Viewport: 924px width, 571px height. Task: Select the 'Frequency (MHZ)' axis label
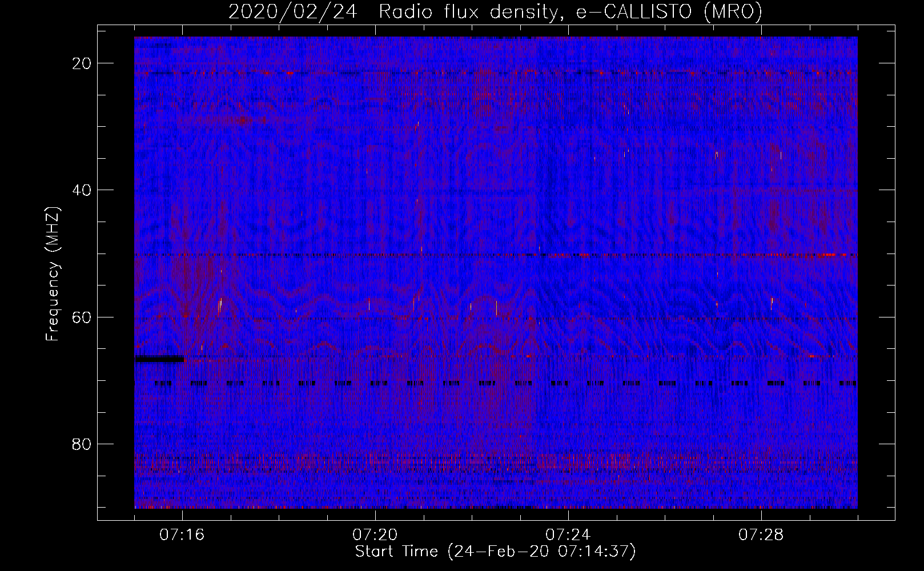53,274
